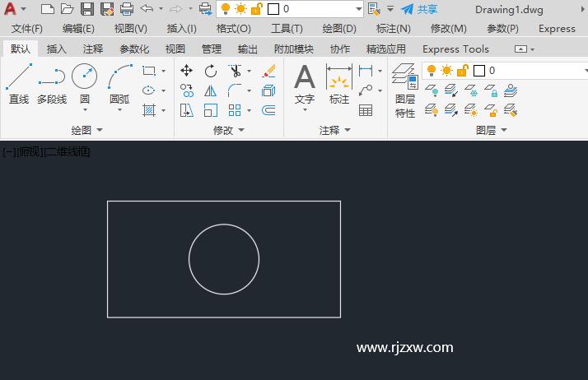The width and height of the screenshot is (588, 380).
Task: Select the Polyline (多段线) tool
Action: (x=52, y=84)
